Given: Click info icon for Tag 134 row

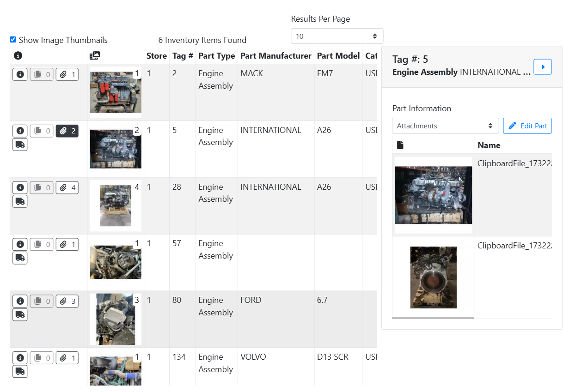Looking at the screenshot, I should pos(20,358).
